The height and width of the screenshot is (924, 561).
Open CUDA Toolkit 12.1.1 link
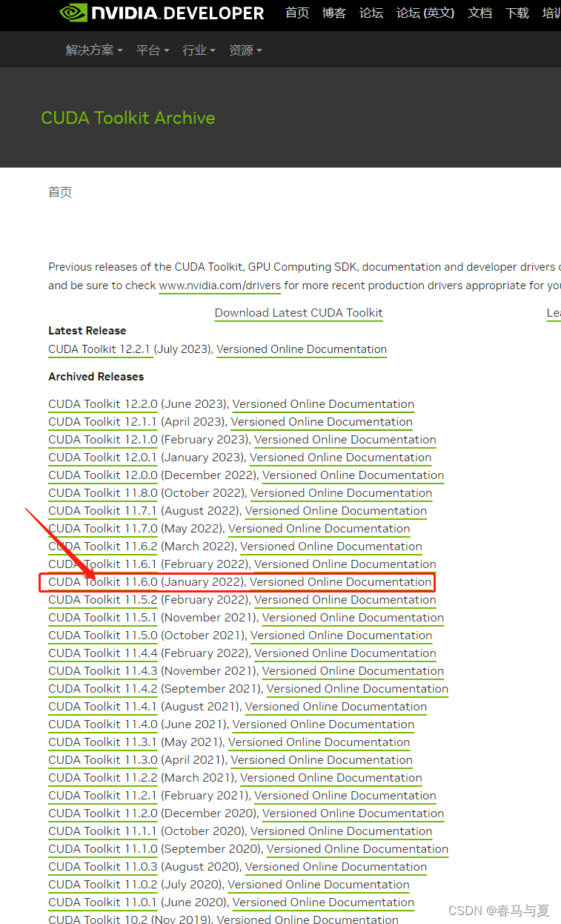(x=102, y=422)
